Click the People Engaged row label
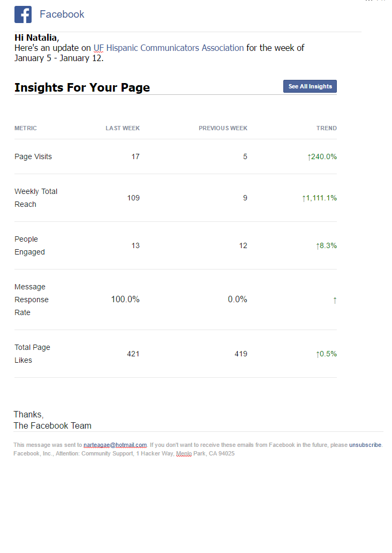Image resolution: width=392 pixels, height=553 pixels. point(29,245)
